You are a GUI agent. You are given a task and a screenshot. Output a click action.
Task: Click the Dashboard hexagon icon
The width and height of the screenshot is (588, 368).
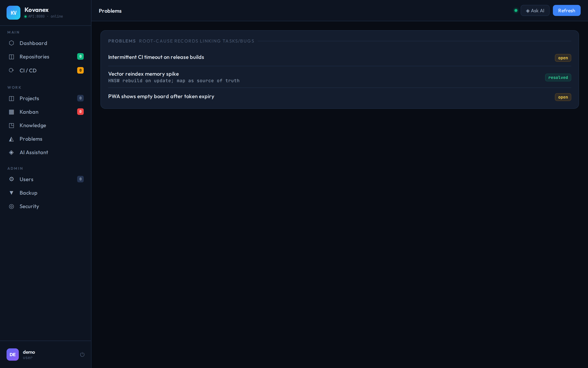[x=11, y=43]
